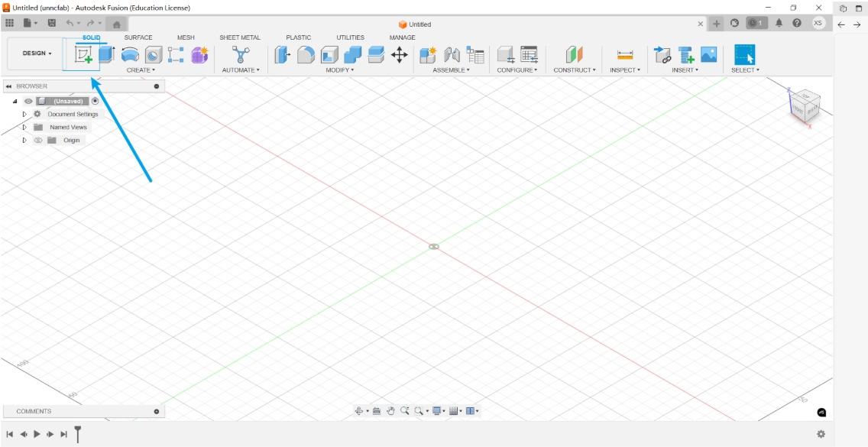Viewport: 868px width, 447px height.
Task: Open the Bill of Materials tool
Action: [x=475, y=55]
